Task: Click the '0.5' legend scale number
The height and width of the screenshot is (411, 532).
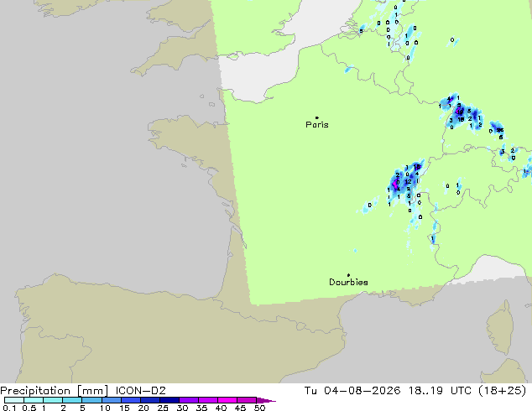Action: click(x=29, y=408)
